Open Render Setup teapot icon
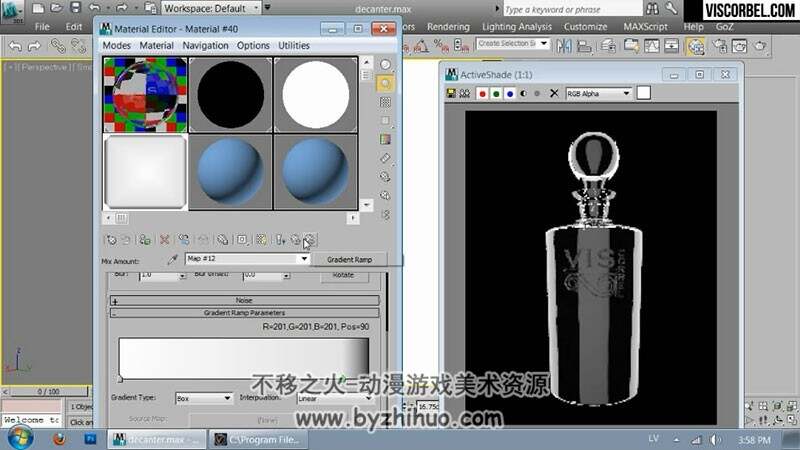 pyautogui.click(x=720, y=46)
